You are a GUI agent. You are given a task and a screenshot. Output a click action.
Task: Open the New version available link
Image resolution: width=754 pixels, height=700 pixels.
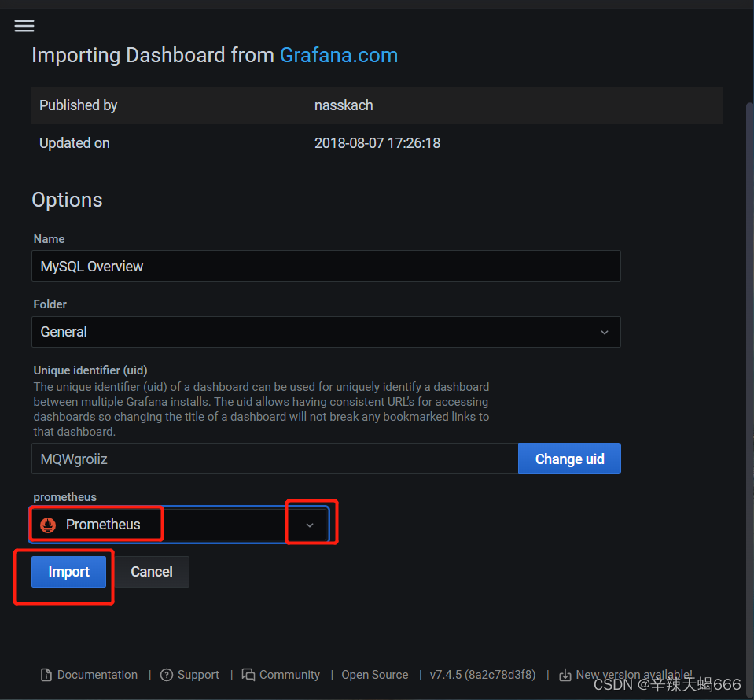[x=634, y=675]
